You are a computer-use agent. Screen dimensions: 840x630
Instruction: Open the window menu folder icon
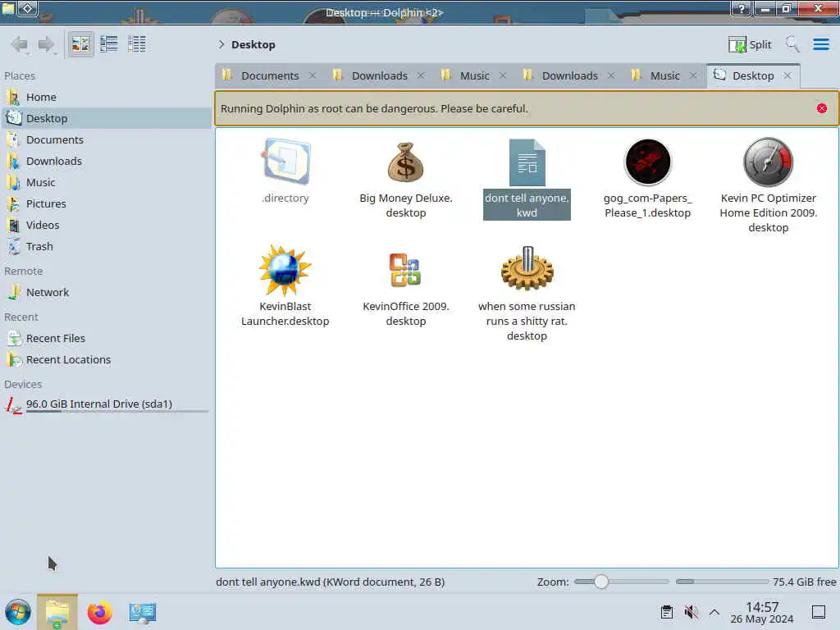tap(8, 8)
